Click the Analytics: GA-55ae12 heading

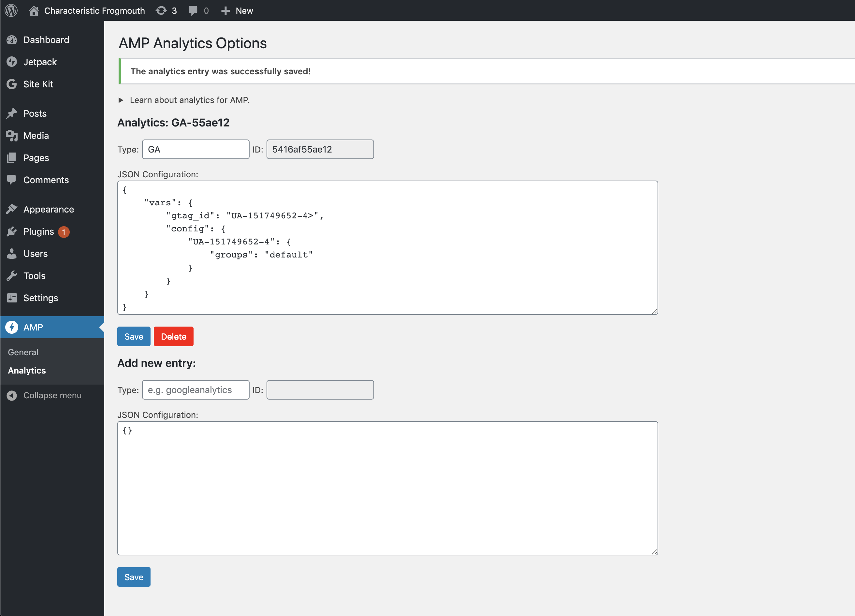173,123
